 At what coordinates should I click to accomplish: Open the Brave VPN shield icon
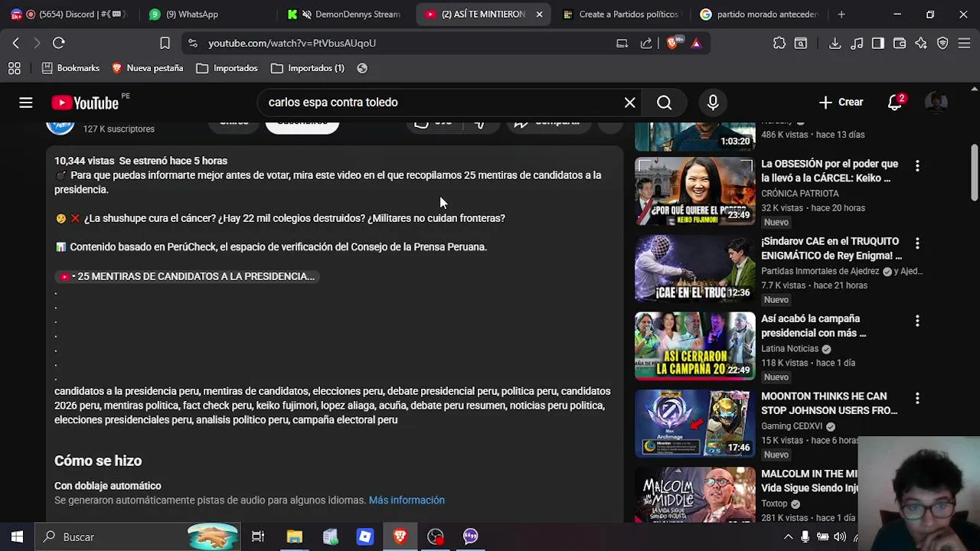942,44
